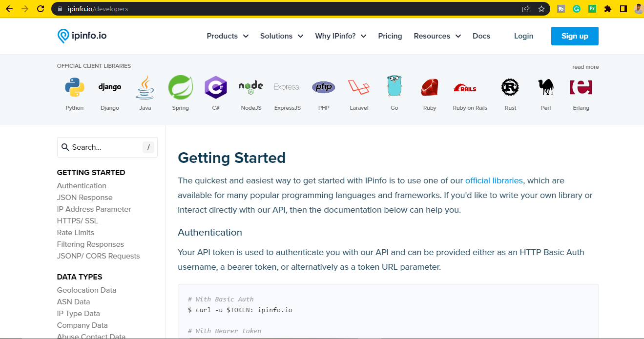Select the Java library icon
Viewport: 644px width, 339px height.
145,88
